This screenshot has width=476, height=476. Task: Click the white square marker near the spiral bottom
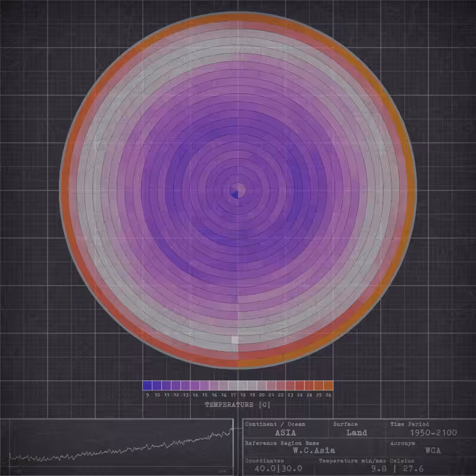point(235,340)
